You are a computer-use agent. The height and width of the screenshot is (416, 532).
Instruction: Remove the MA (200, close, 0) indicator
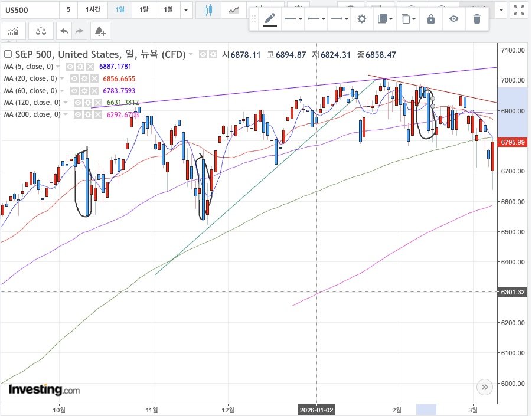97,114
